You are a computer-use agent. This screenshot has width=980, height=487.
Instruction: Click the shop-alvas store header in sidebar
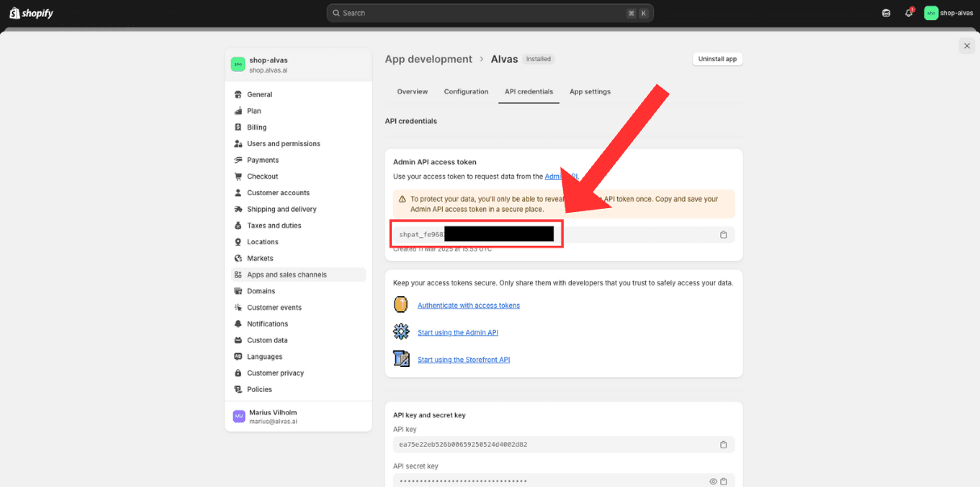298,65
